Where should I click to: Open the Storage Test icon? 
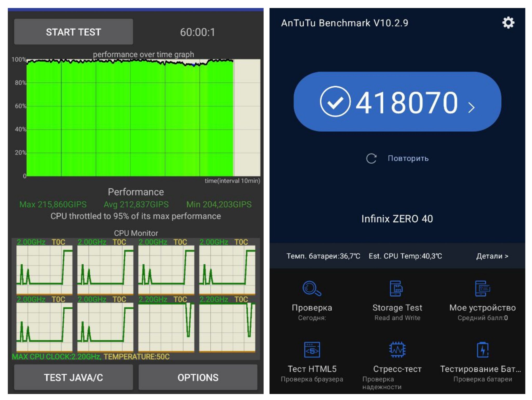tap(396, 288)
